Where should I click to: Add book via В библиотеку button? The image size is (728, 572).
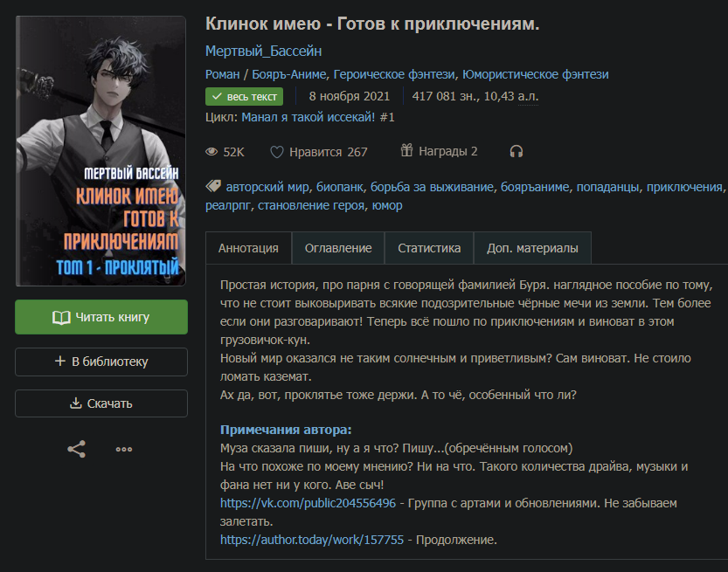click(101, 362)
